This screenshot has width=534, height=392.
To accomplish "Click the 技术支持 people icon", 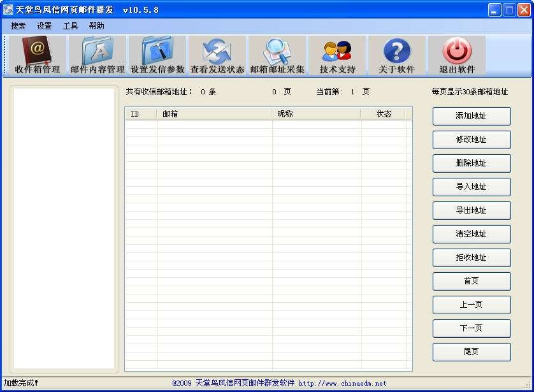I will click(x=337, y=55).
